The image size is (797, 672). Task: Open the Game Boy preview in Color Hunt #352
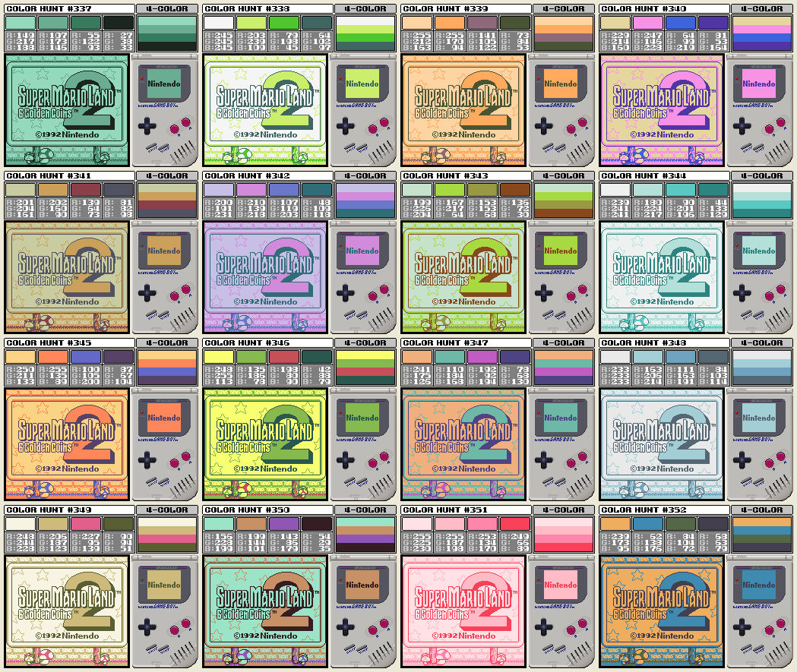[760, 611]
